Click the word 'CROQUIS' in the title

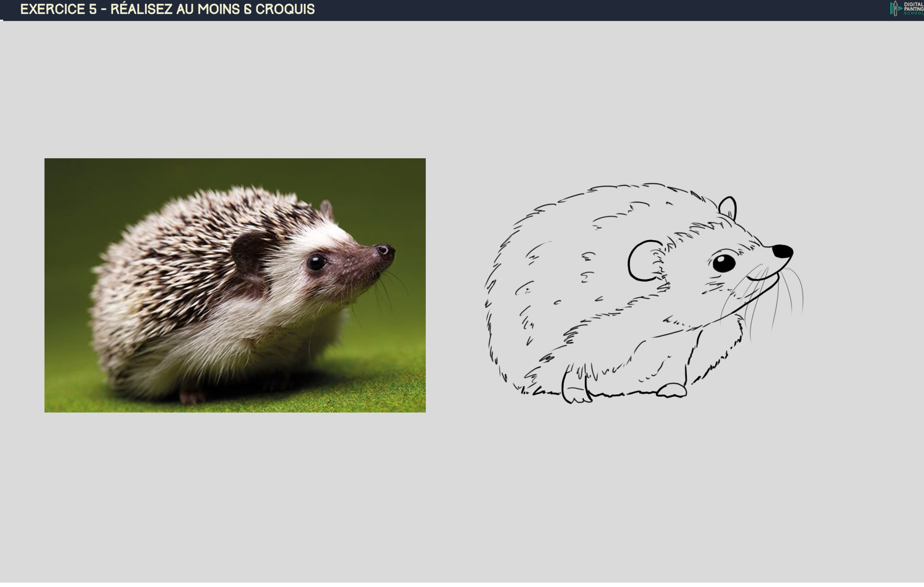pyautogui.click(x=285, y=9)
